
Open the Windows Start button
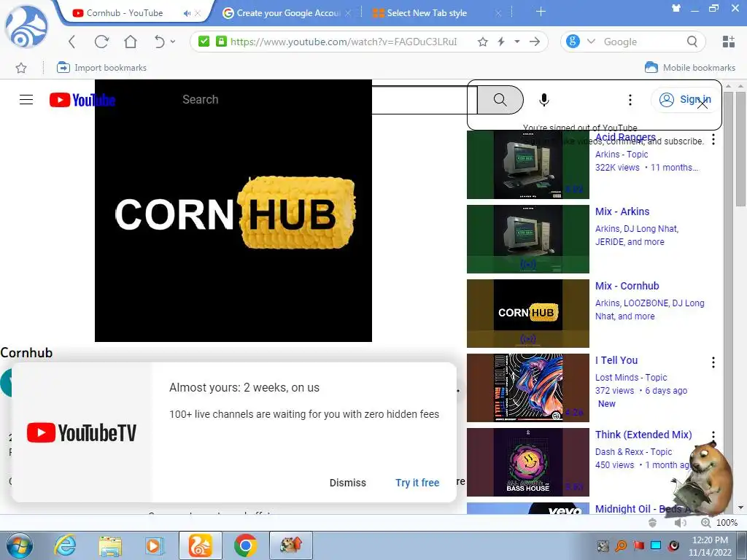click(x=19, y=545)
